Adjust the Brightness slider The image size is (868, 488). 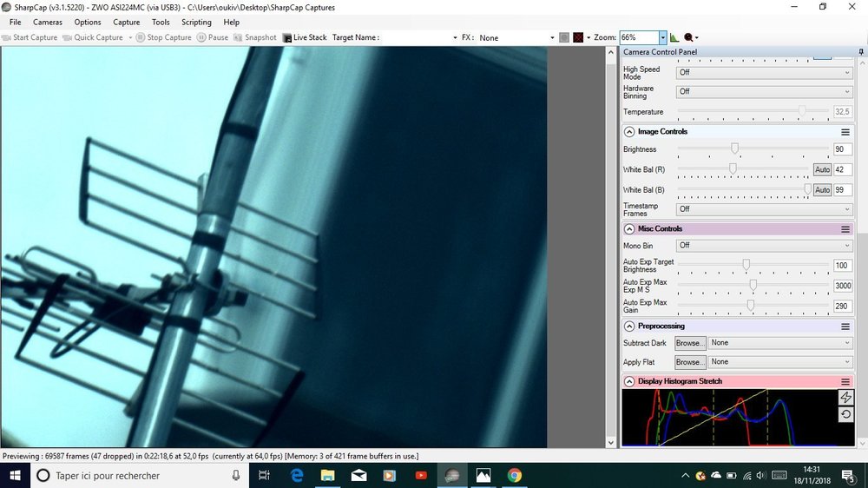tap(734, 148)
